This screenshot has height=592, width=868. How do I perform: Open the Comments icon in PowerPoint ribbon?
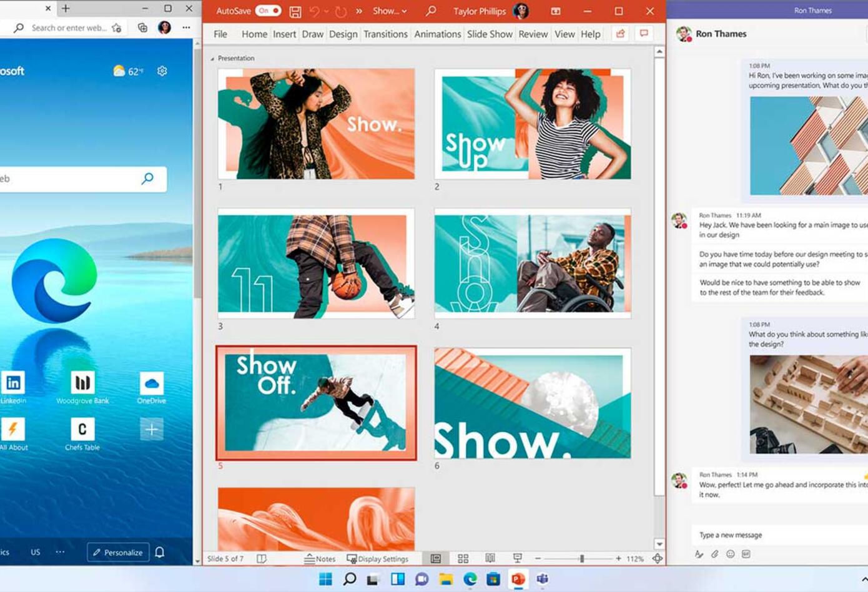click(x=644, y=34)
